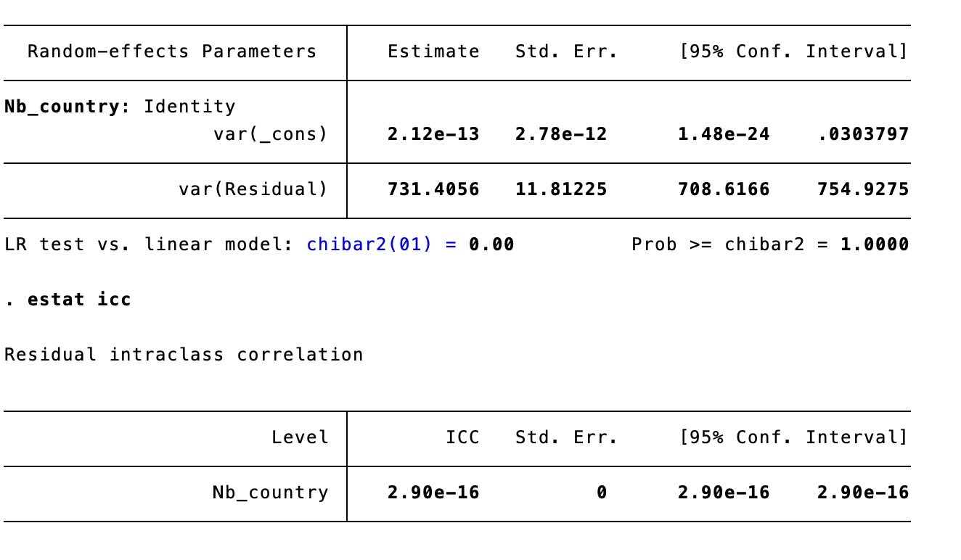Click var(_cons) lower bound 1.48e-24
Screen dimensions: 961x560
pos(724,134)
